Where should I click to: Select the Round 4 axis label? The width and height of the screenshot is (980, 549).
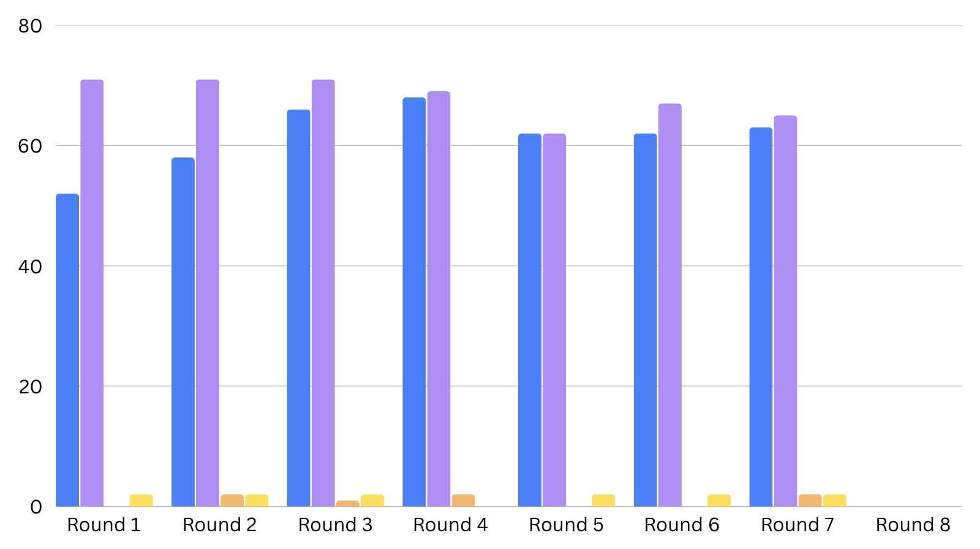pos(450,525)
